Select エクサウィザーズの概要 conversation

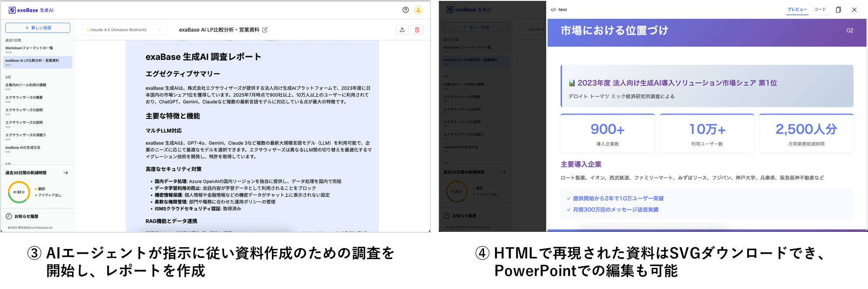(24, 98)
